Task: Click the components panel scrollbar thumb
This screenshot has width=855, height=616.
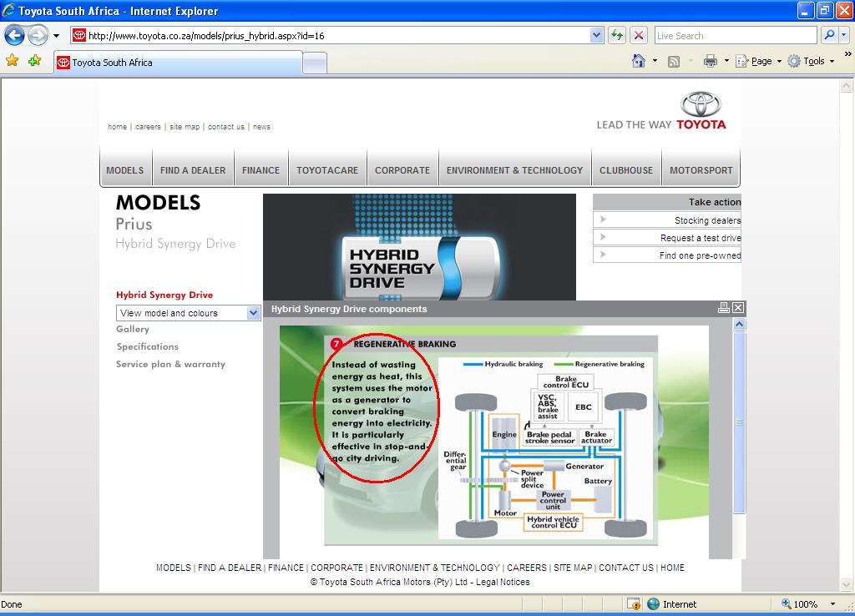Action: 740,422
